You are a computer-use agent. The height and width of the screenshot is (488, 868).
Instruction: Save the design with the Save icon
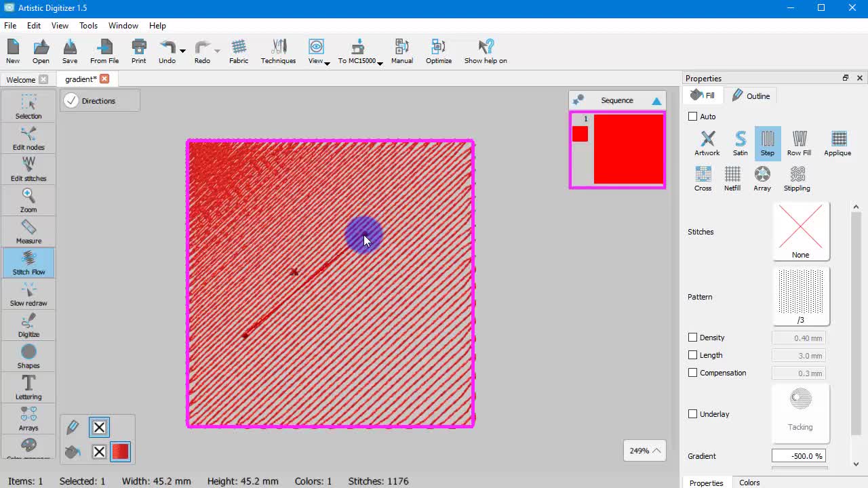click(x=70, y=52)
